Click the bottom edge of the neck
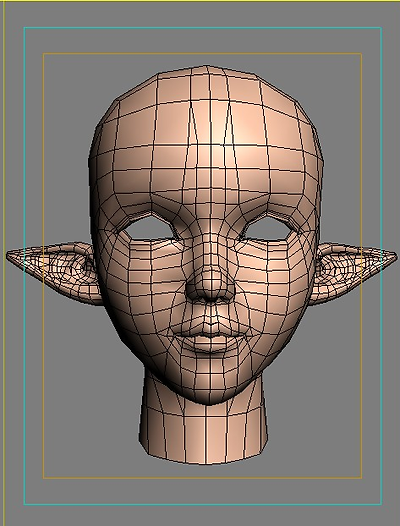 tap(205, 460)
